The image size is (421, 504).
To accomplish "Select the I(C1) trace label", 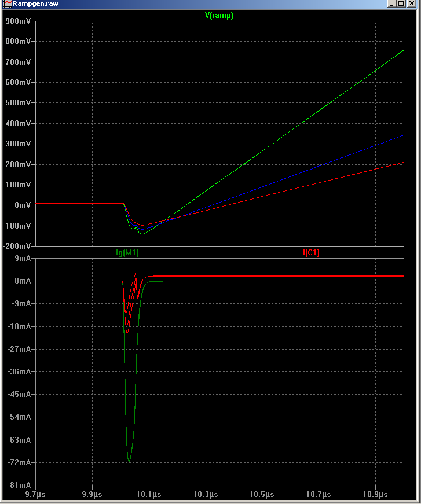I will [311, 253].
